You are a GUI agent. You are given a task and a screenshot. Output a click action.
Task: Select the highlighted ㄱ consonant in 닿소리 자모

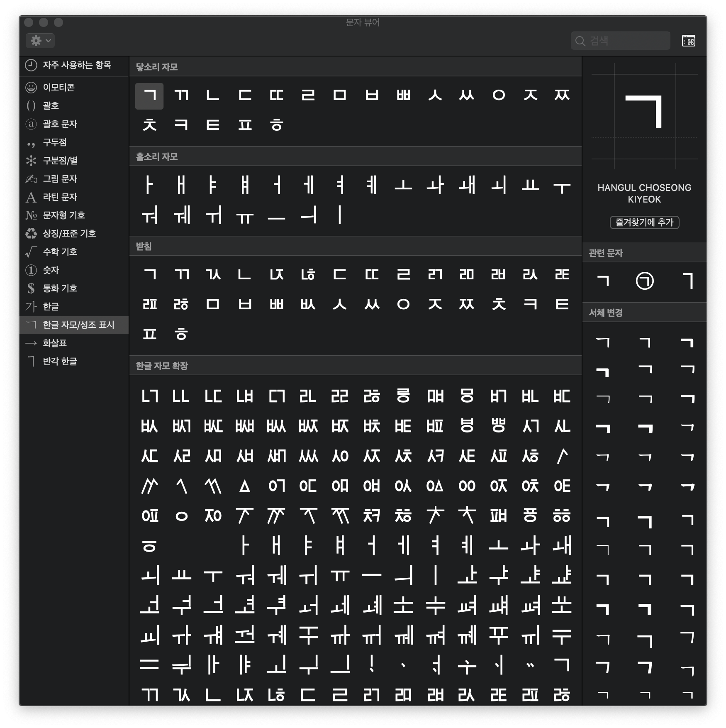pyautogui.click(x=149, y=96)
